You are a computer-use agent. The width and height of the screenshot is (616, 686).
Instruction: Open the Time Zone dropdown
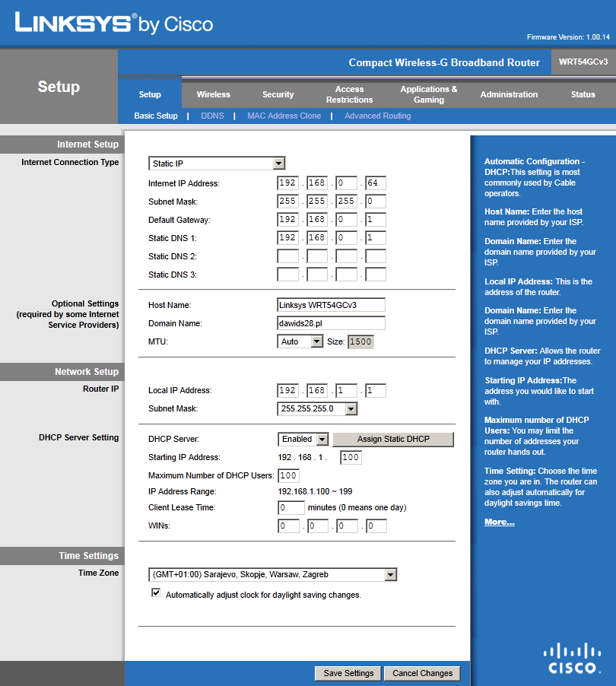[272, 574]
